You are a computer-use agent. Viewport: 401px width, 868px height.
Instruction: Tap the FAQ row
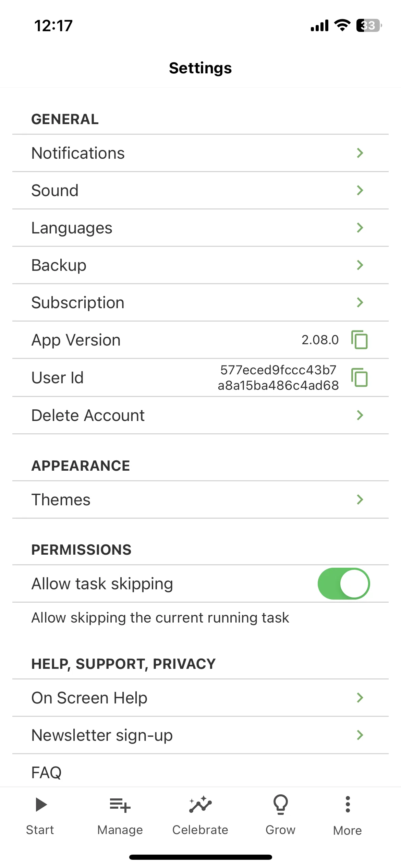200,771
